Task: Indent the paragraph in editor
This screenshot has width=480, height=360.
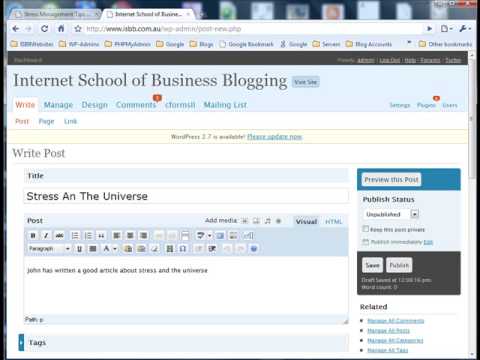Action: (212, 249)
